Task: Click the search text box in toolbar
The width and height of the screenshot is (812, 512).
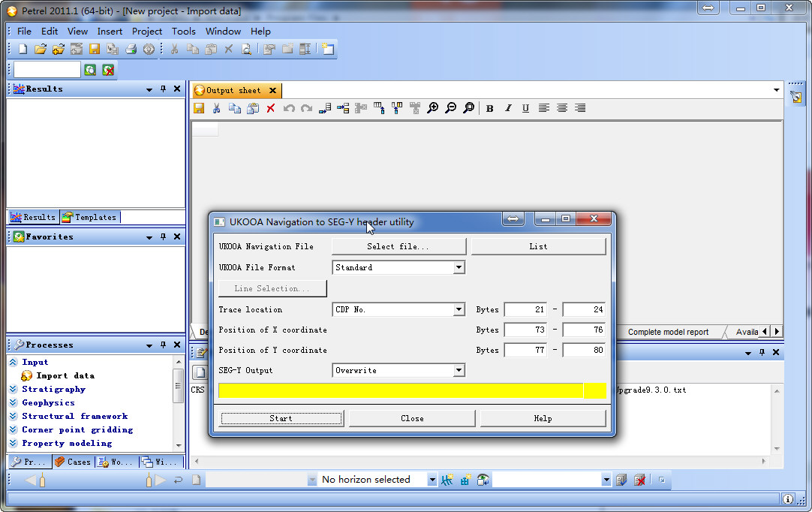Action: coord(47,69)
